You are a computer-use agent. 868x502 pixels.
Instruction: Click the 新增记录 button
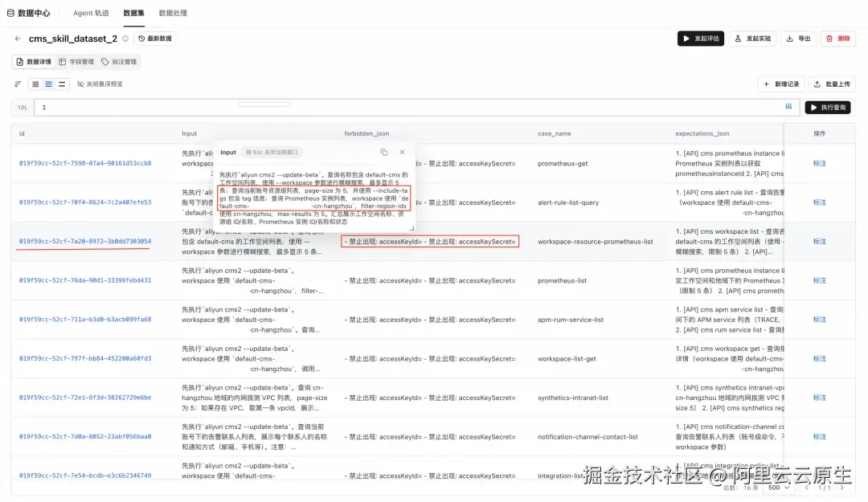pos(781,84)
